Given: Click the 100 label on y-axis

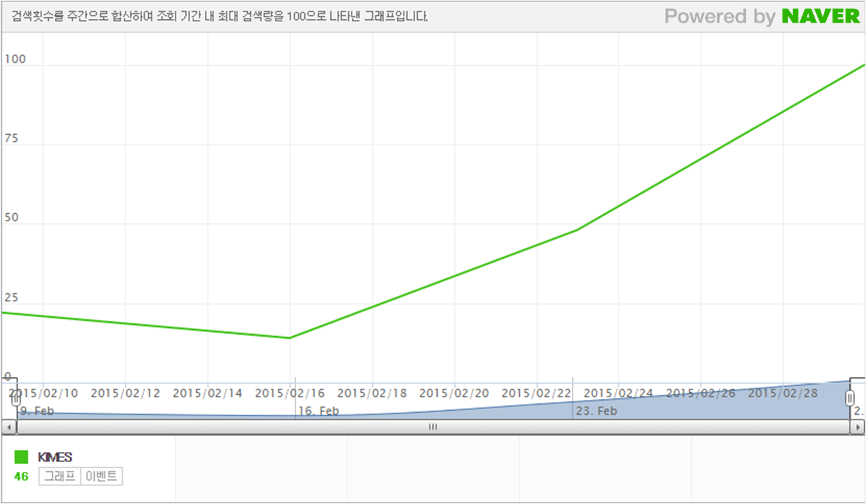Looking at the screenshot, I should (x=15, y=59).
